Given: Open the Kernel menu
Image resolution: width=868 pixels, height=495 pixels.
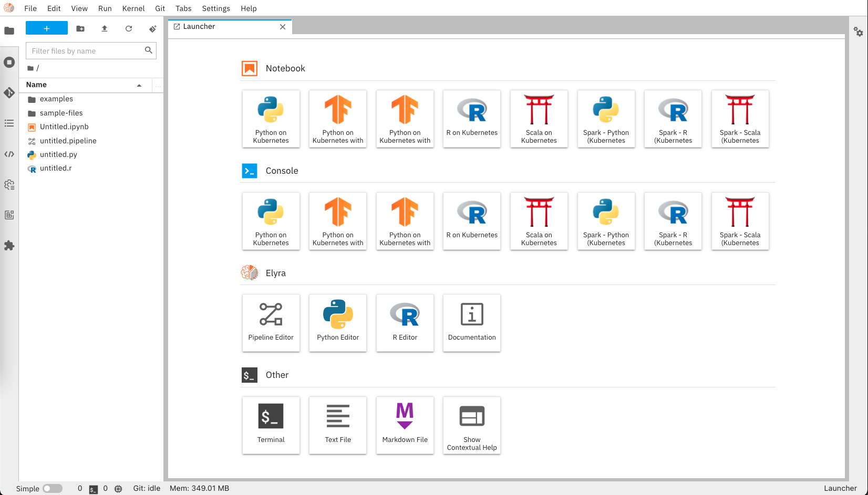Looking at the screenshot, I should [x=133, y=8].
